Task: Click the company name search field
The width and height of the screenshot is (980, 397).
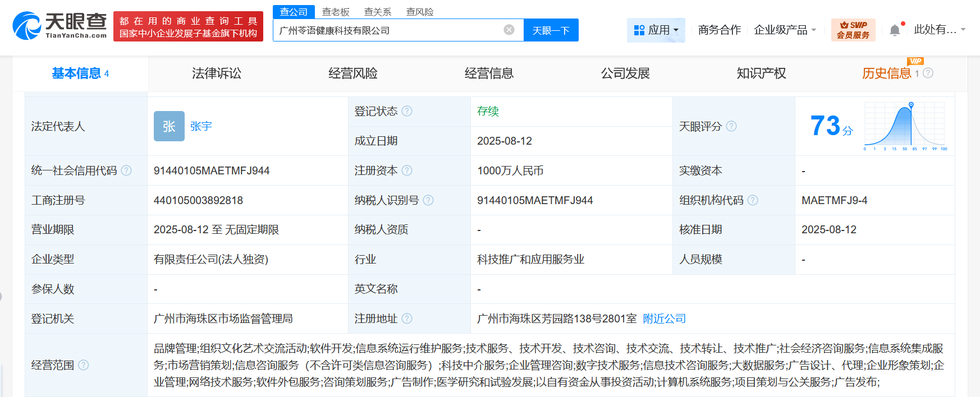Action: (387, 30)
